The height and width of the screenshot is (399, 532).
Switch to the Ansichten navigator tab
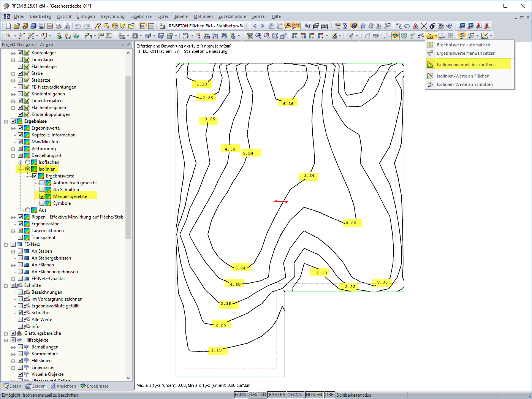[63, 386]
